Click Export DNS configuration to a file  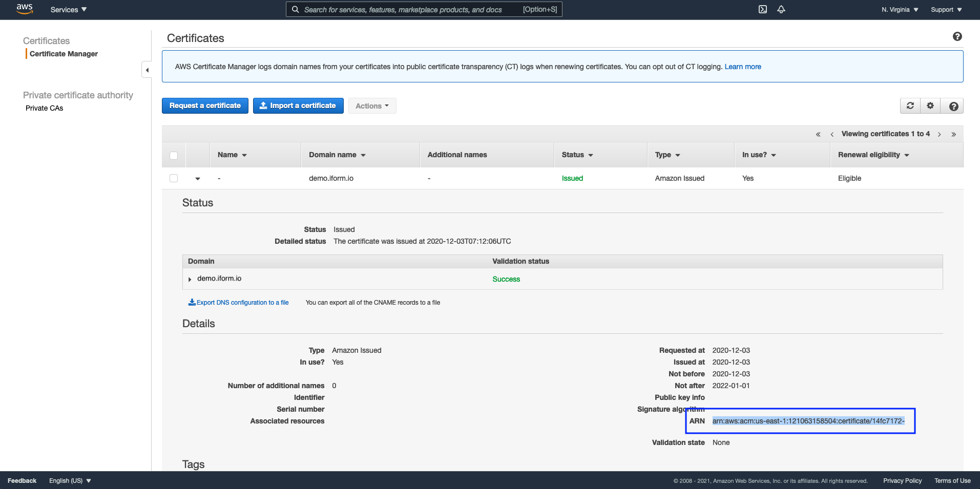click(239, 302)
